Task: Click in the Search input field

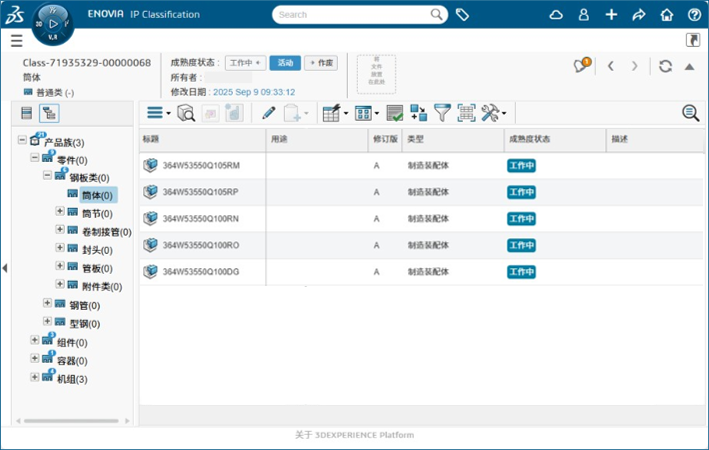Action: (350, 15)
